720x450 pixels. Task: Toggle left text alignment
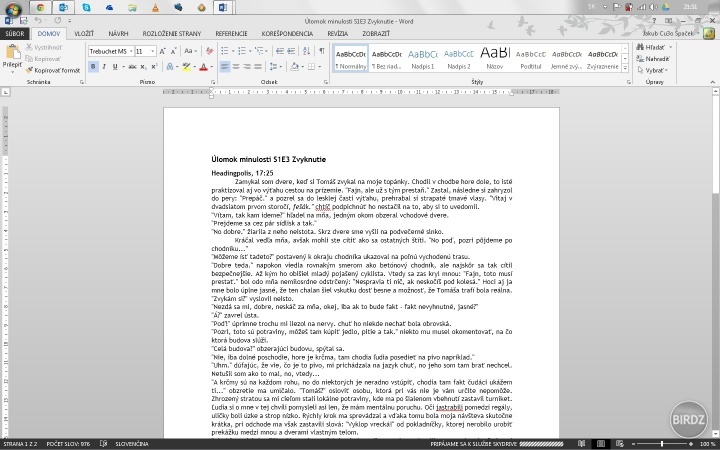tap(227, 67)
